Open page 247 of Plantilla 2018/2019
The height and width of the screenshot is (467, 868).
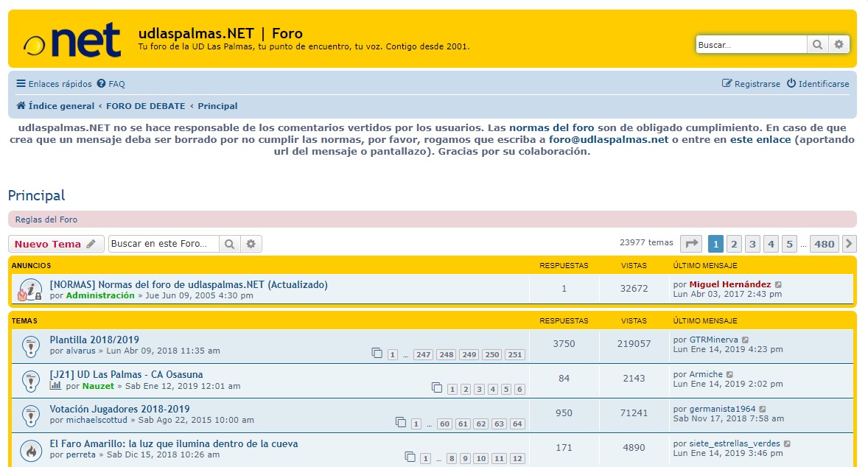pos(423,355)
